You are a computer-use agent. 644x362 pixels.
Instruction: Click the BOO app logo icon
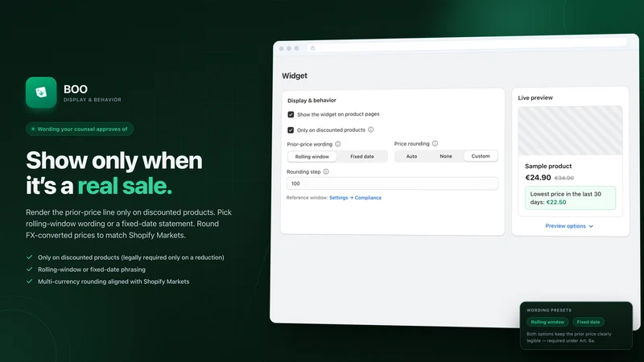pyautogui.click(x=41, y=93)
